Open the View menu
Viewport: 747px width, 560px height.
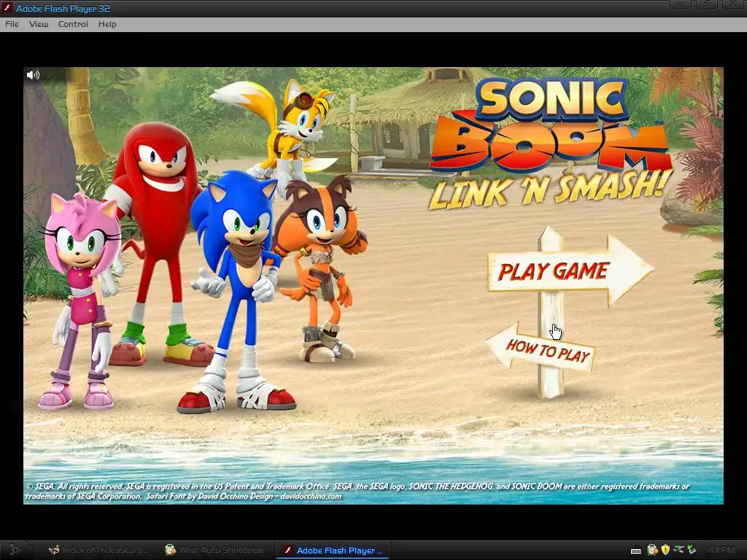[39, 24]
